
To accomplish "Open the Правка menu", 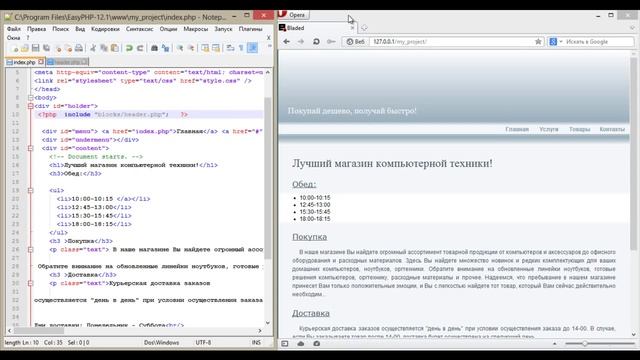I will pyautogui.click(x=36, y=29).
